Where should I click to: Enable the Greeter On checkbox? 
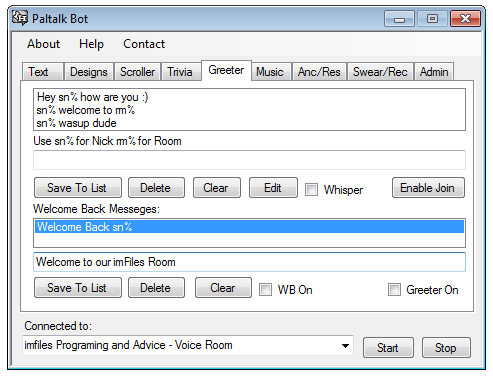click(394, 290)
